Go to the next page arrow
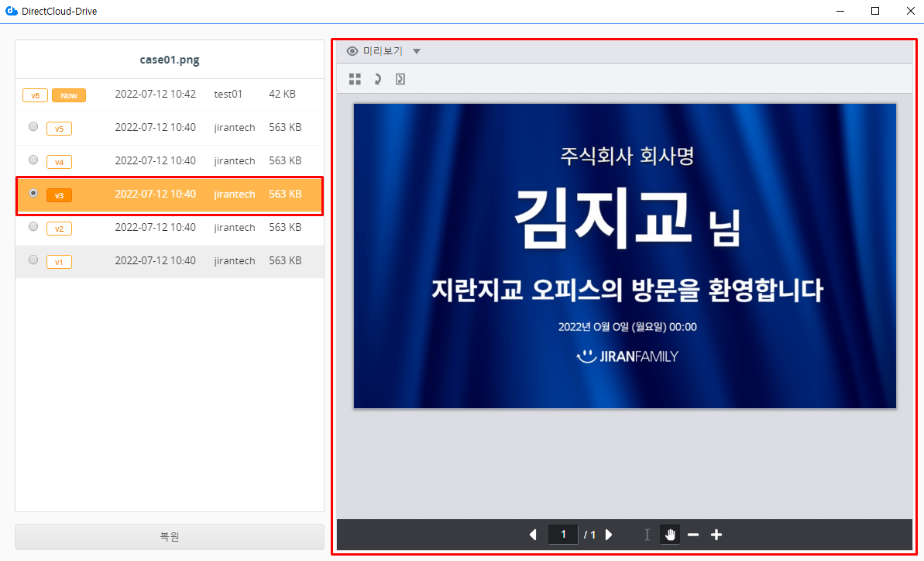Screen dimensions: 924x561 pyautogui.click(x=609, y=535)
